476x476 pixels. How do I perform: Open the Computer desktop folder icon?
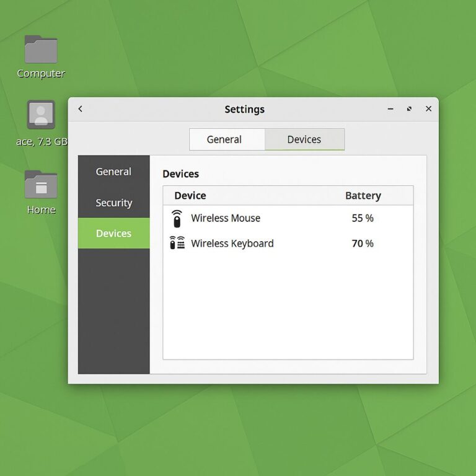(41, 49)
